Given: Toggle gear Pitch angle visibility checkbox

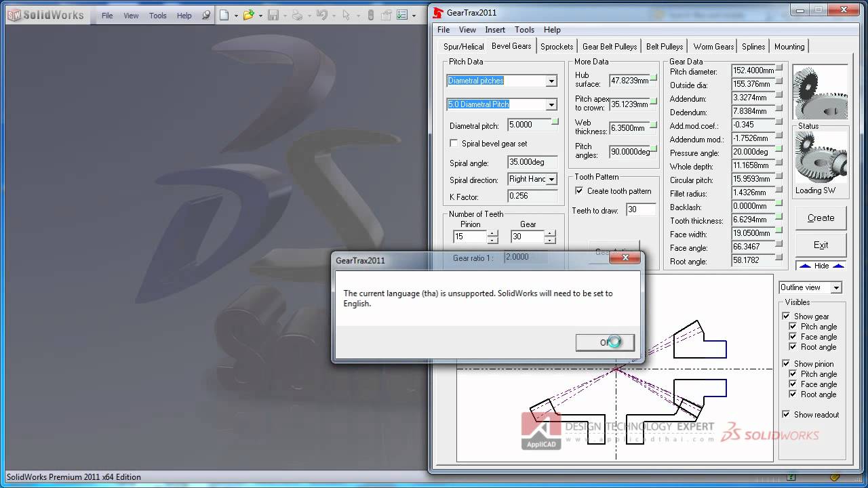Looking at the screenshot, I should click(x=793, y=327).
